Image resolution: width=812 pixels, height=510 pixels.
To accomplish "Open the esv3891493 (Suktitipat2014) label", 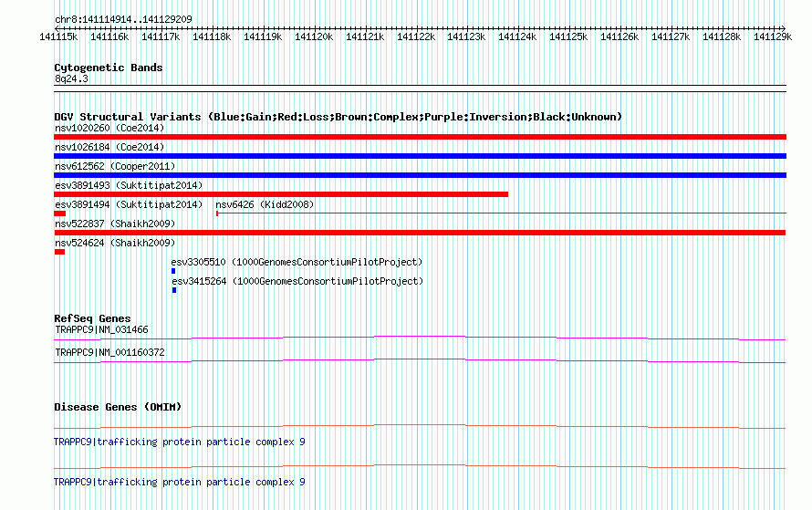I will 129,185.
